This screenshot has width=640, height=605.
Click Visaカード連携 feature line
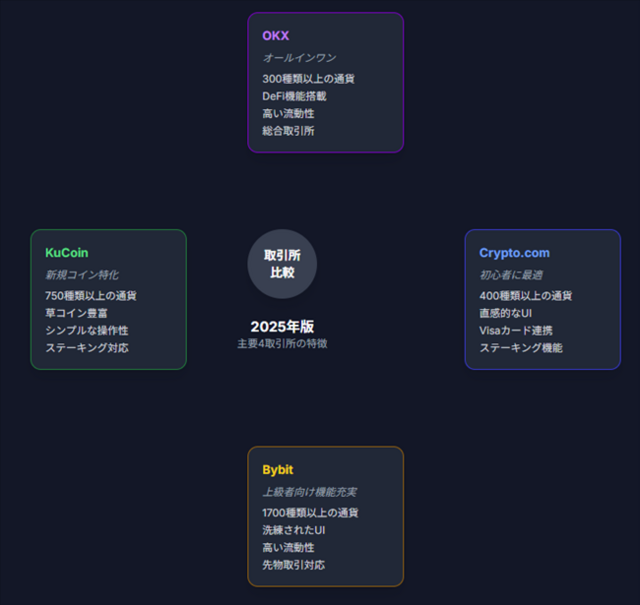[x=516, y=331]
